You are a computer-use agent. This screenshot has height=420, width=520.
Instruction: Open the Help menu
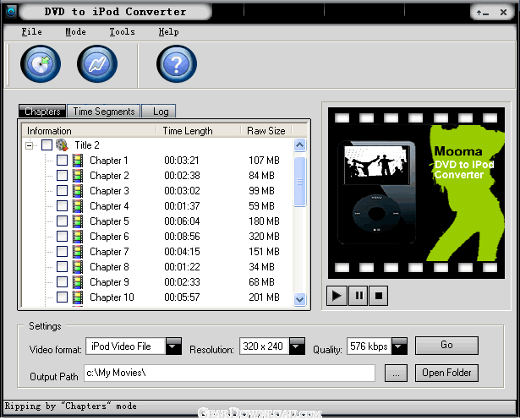168,32
